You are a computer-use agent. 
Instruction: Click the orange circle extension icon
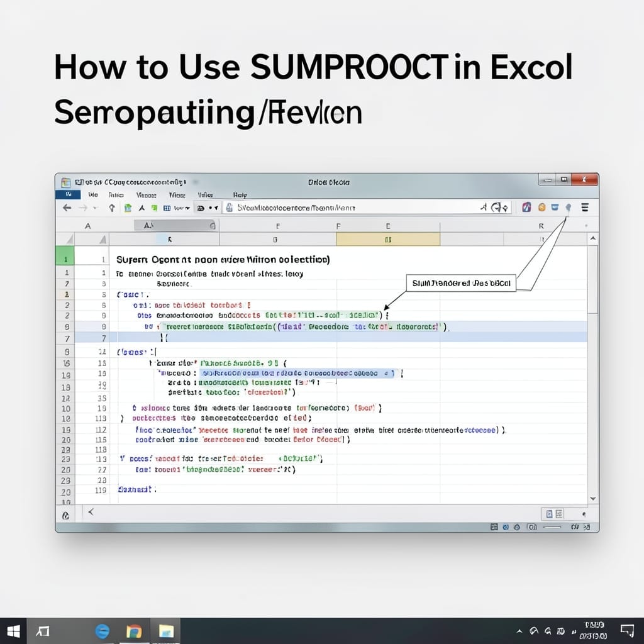tap(541, 208)
